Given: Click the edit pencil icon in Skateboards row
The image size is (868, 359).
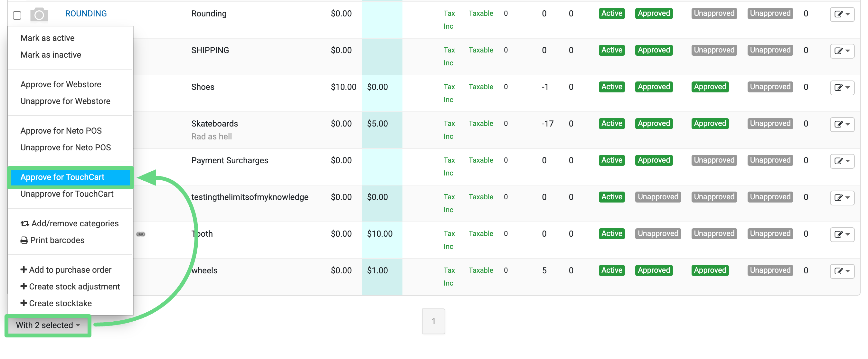Looking at the screenshot, I should click(x=838, y=124).
